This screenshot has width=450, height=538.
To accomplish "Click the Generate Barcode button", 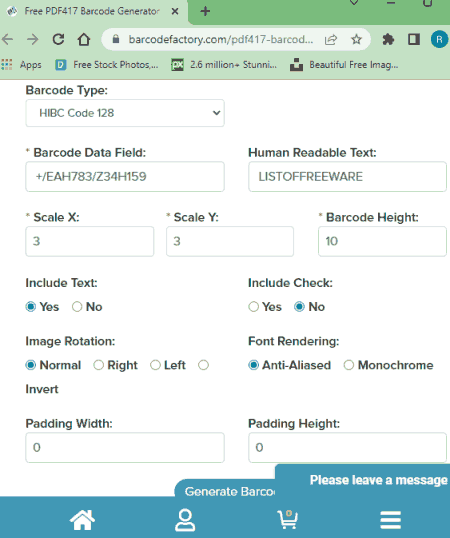I will coord(229,491).
